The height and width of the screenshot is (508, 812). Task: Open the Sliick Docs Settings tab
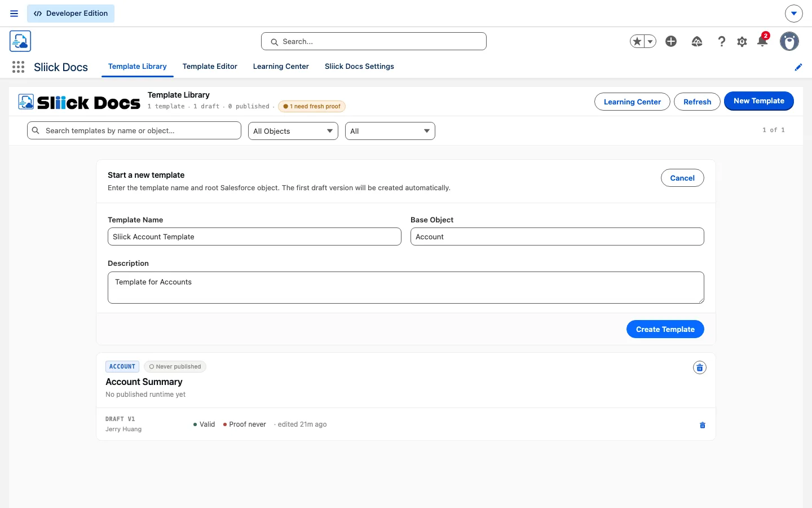click(x=359, y=67)
